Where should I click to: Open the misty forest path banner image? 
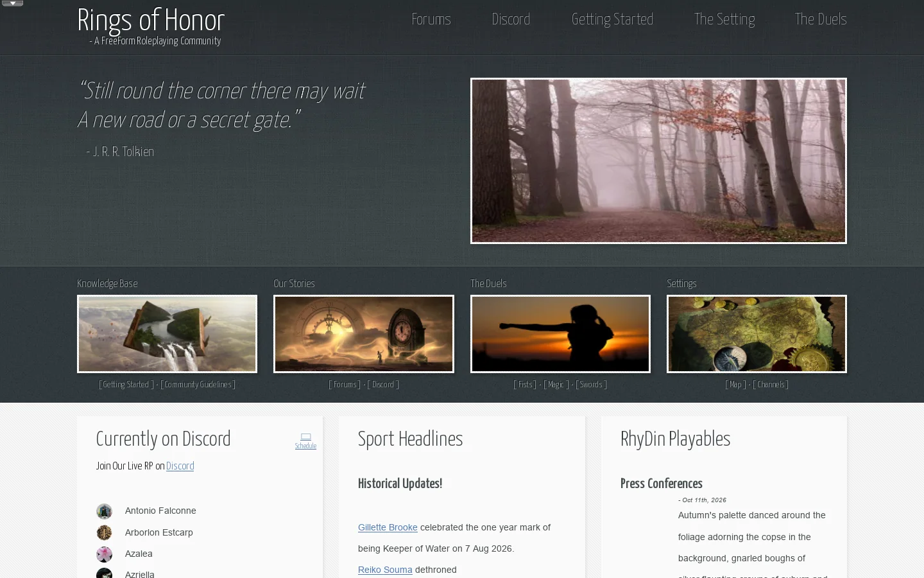(x=658, y=161)
